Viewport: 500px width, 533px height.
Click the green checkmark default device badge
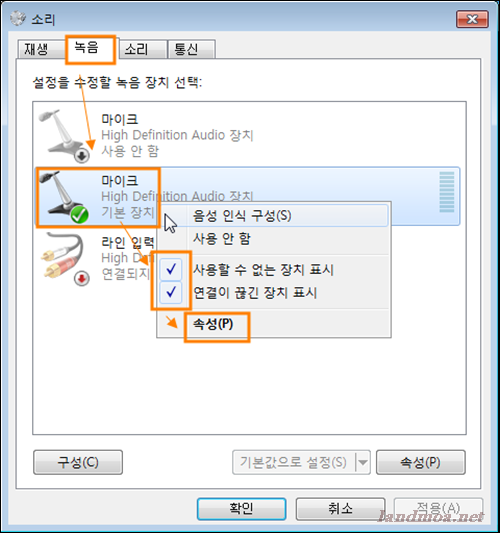pos(80,215)
